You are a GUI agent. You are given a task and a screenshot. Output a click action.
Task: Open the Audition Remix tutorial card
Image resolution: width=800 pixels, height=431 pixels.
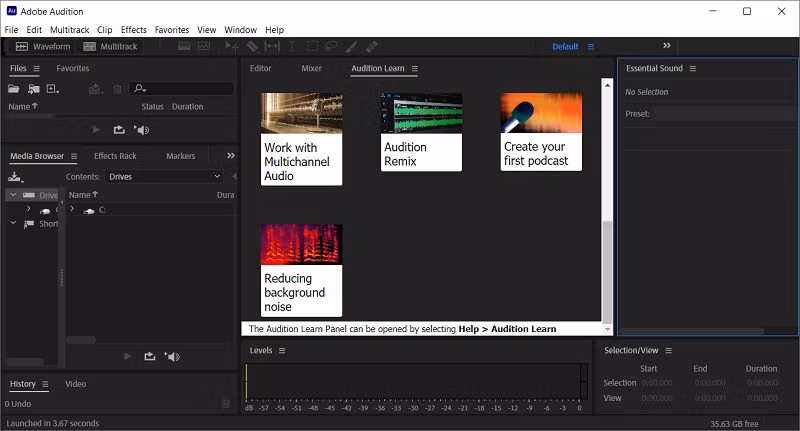click(421, 132)
